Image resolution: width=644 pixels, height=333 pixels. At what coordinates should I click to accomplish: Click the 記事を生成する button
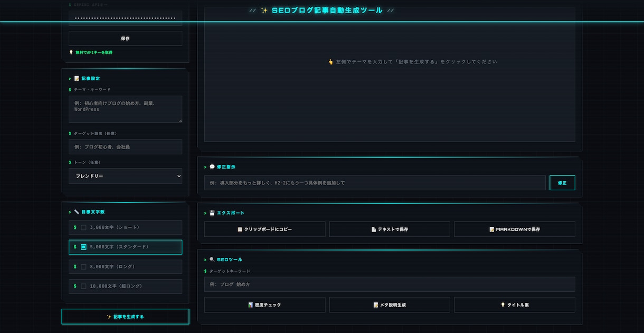[x=125, y=317]
